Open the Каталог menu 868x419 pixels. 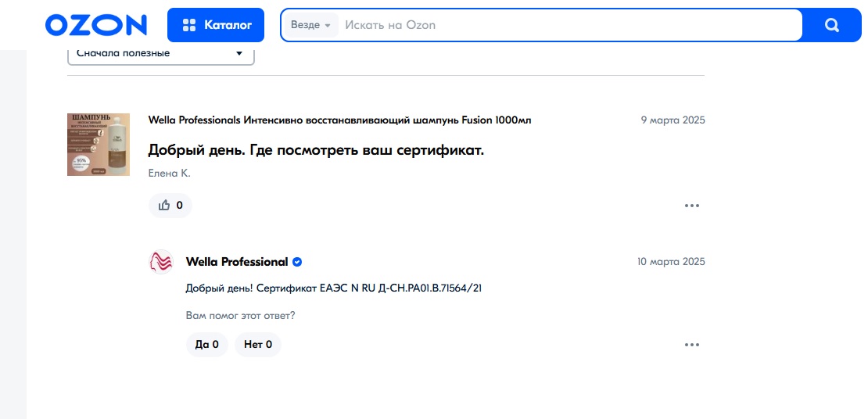click(x=216, y=25)
